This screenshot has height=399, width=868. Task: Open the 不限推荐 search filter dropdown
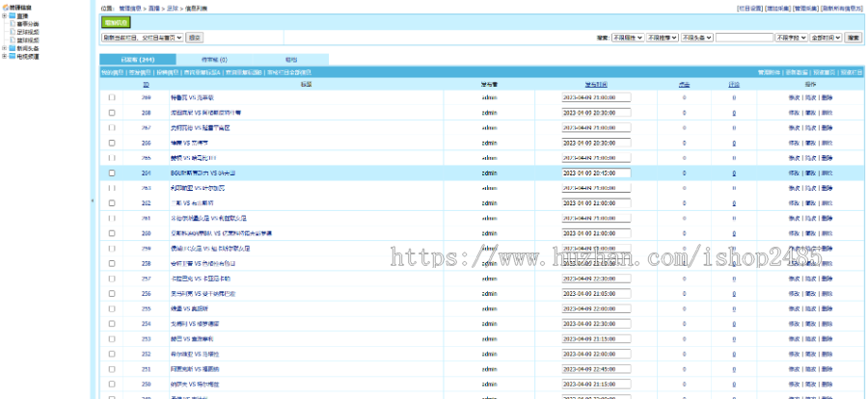click(662, 38)
